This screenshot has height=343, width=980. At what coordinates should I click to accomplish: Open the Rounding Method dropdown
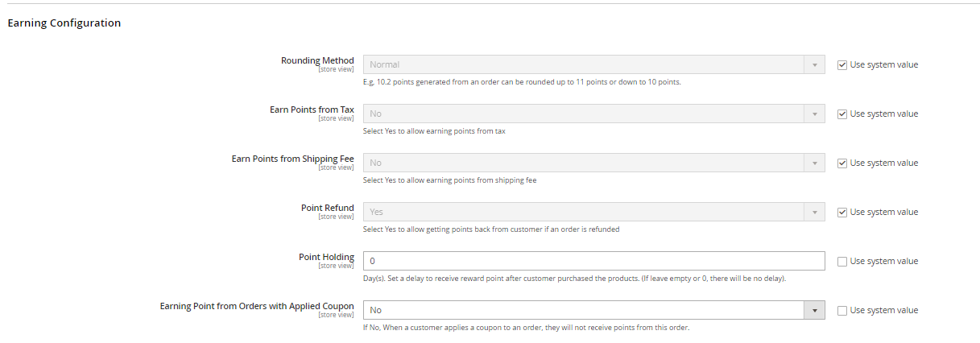point(593,64)
